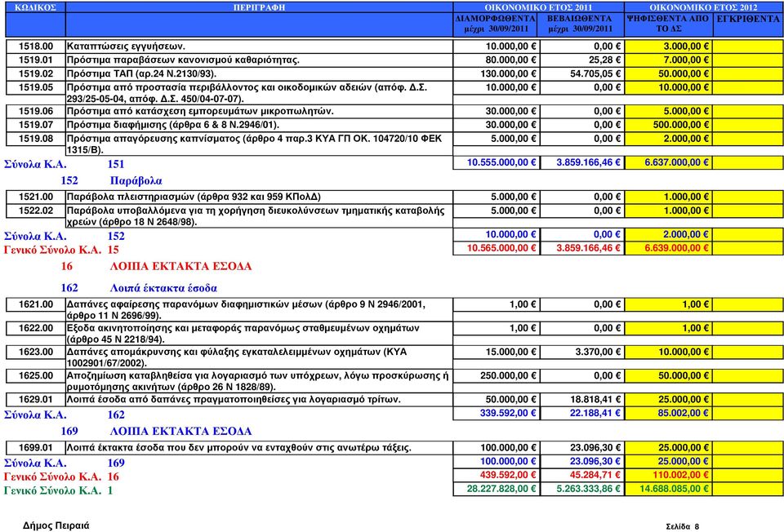
Task: Select code 1519.06
Action: [35, 112]
